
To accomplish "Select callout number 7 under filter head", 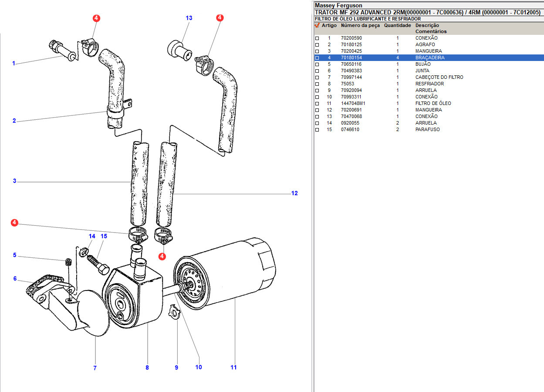I will pos(95,368).
